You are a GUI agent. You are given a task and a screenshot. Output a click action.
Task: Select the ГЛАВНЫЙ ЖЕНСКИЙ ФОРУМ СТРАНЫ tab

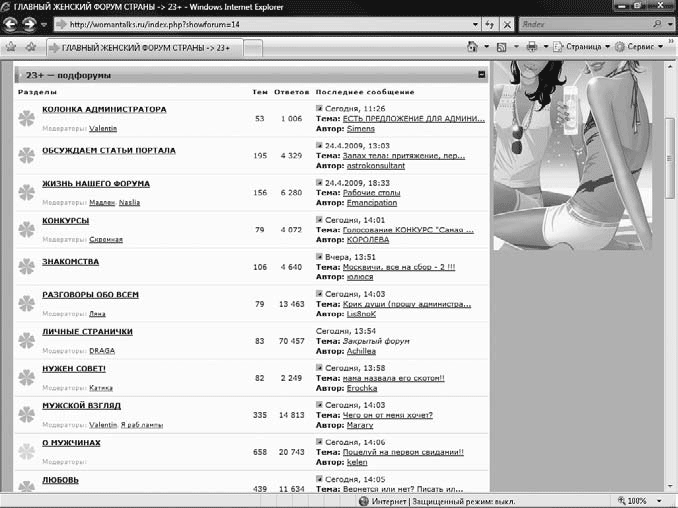click(x=145, y=47)
